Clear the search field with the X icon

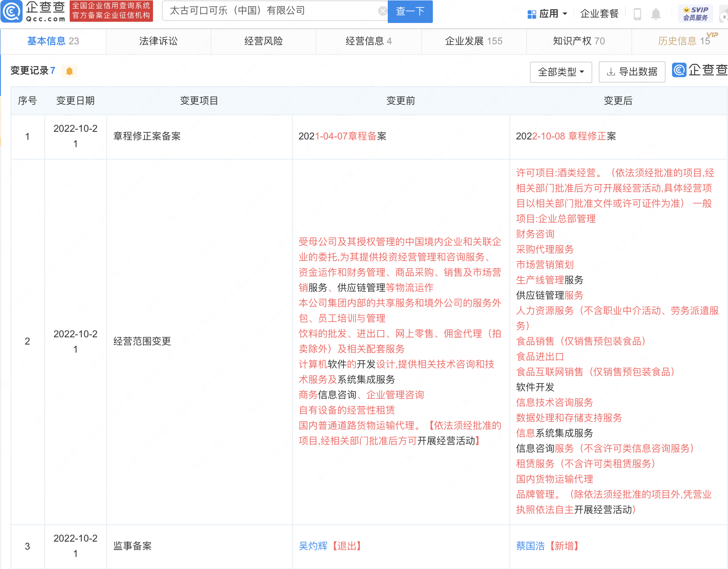383,11
